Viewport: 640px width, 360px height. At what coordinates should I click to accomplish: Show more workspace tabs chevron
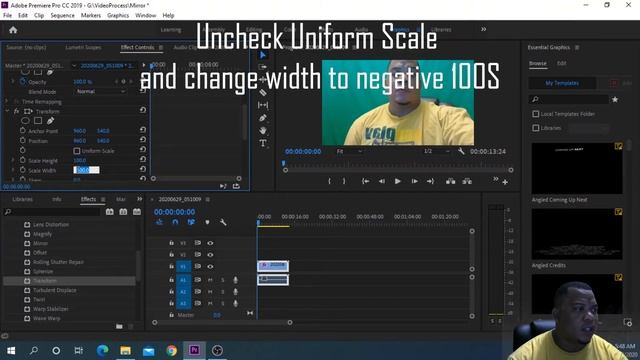coord(484,29)
